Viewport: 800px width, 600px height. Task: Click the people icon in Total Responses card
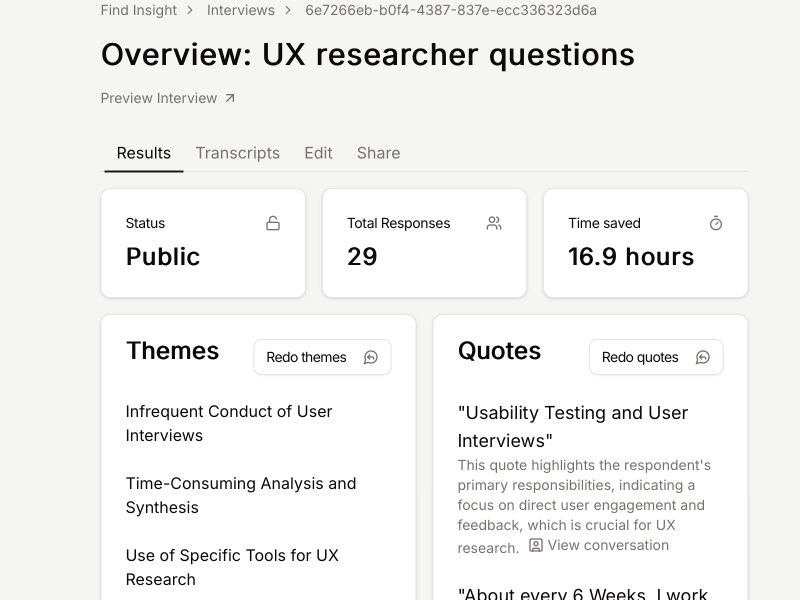[x=494, y=223]
